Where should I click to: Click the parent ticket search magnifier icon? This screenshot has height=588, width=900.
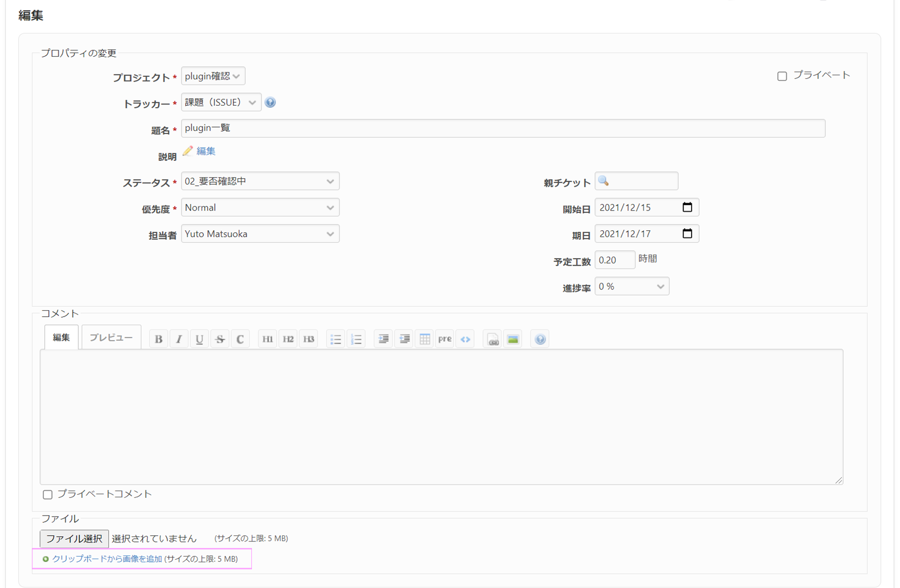point(604,181)
